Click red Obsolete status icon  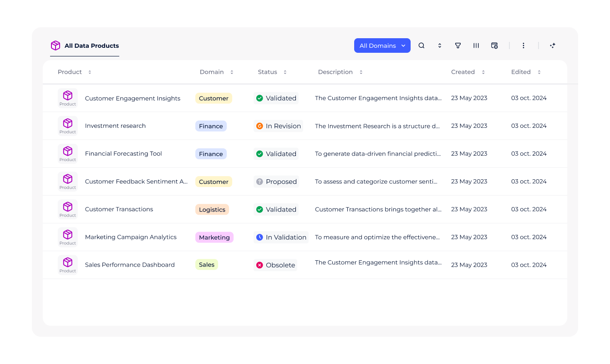point(259,265)
